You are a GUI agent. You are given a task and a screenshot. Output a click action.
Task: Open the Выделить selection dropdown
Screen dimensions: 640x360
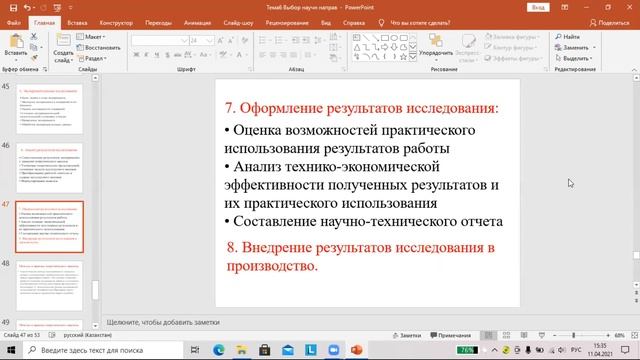click(574, 58)
